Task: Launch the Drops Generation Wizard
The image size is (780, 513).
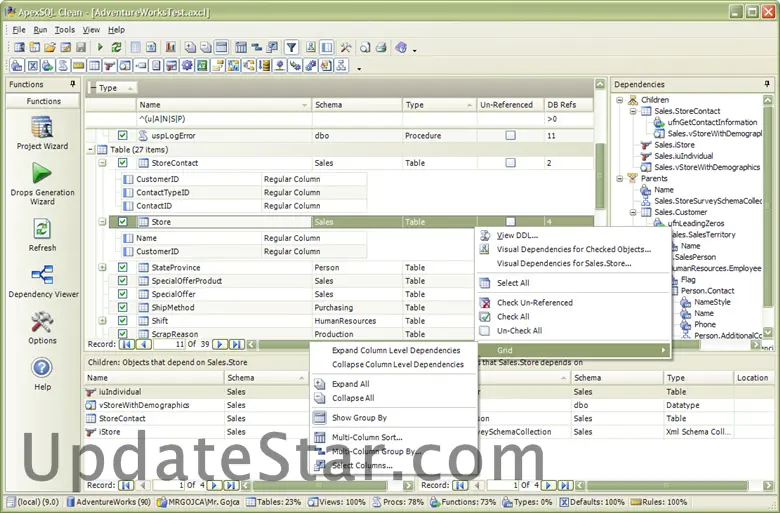Action: pos(42,184)
